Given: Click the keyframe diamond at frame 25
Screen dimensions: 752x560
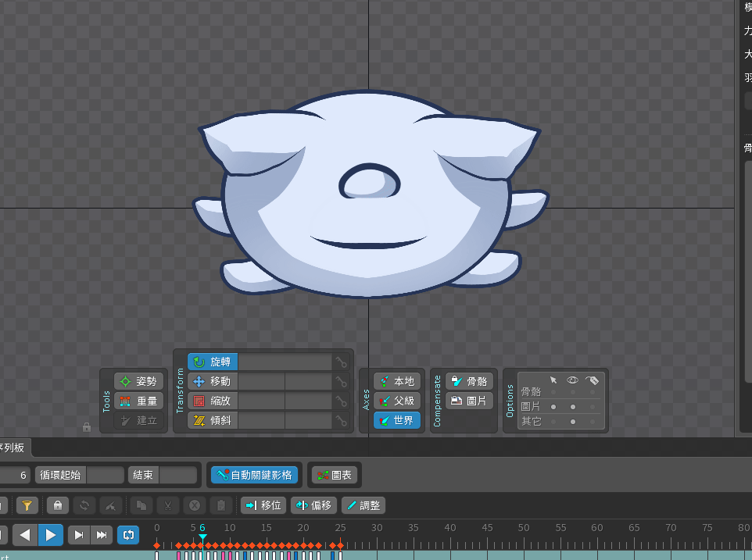Looking at the screenshot, I should coord(340,546).
